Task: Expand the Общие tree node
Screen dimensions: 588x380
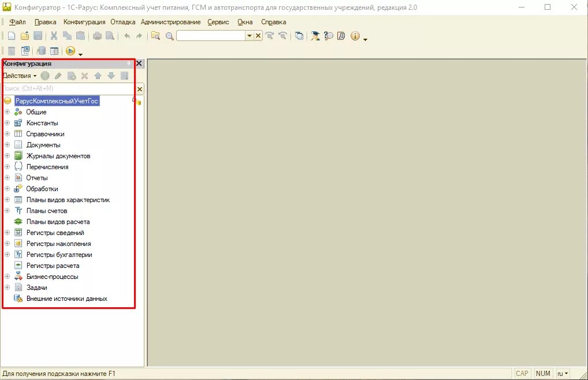Action: [7, 111]
